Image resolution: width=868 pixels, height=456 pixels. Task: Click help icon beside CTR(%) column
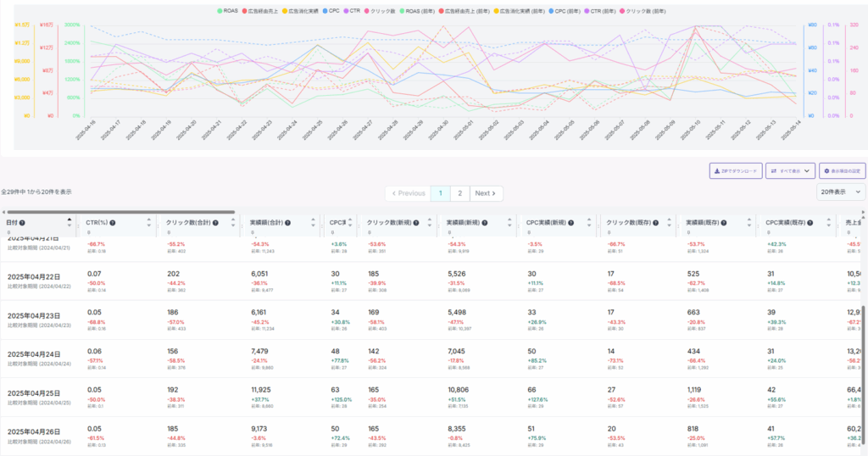click(113, 223)
